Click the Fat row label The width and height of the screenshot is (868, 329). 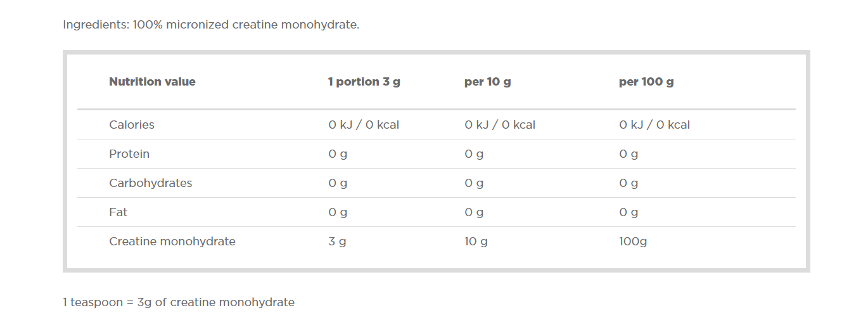click(118, 212)
